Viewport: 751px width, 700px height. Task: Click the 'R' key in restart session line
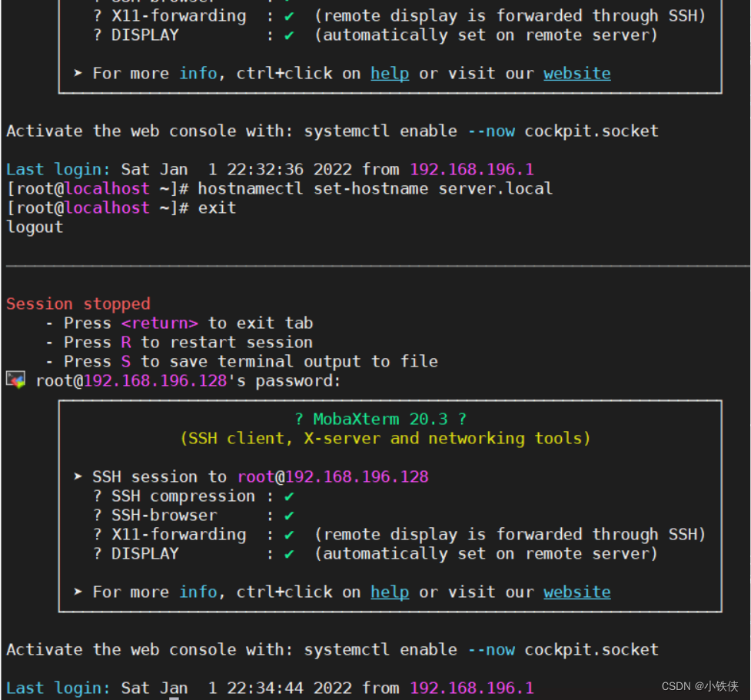tap(126, 343)
